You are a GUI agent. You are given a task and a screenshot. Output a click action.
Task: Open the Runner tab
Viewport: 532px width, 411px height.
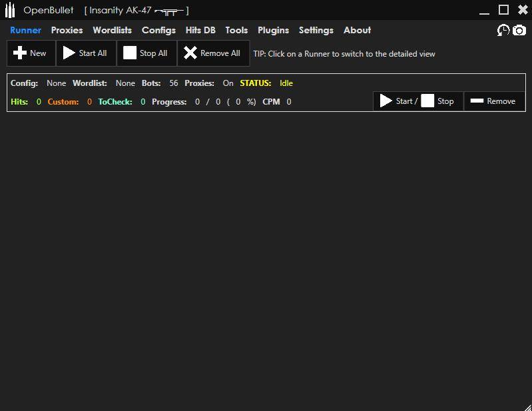pyautogui.click(x=25, y=30)
